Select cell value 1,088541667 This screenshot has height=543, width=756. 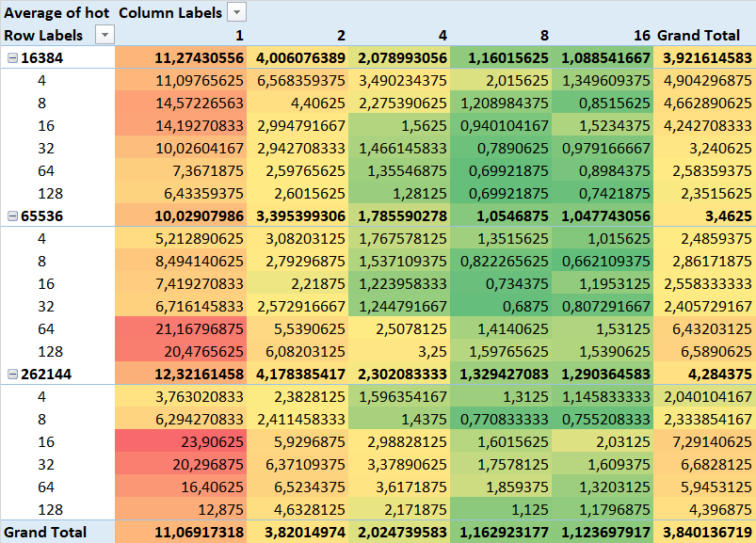point(605,57)
